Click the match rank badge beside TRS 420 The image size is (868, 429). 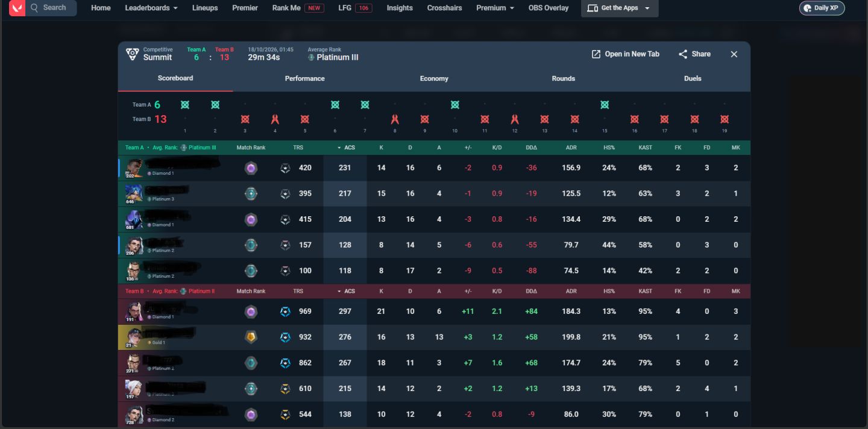pyautogui.click(x=251, y=168)
